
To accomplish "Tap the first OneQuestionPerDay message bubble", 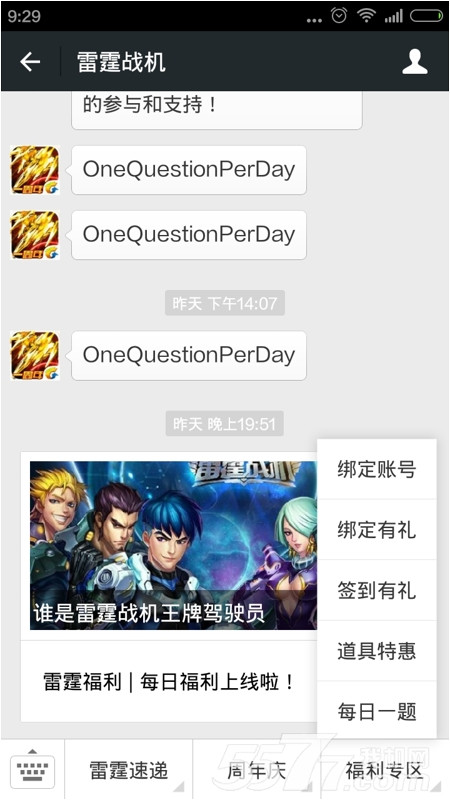I will pyautogui.click(x=189, y=170).
